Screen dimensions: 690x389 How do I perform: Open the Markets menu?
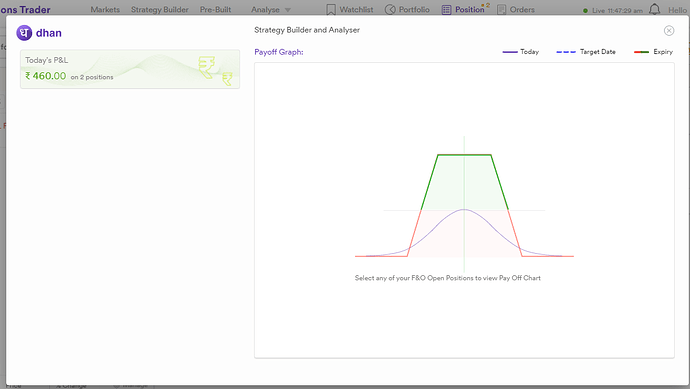tap(105, 10)
